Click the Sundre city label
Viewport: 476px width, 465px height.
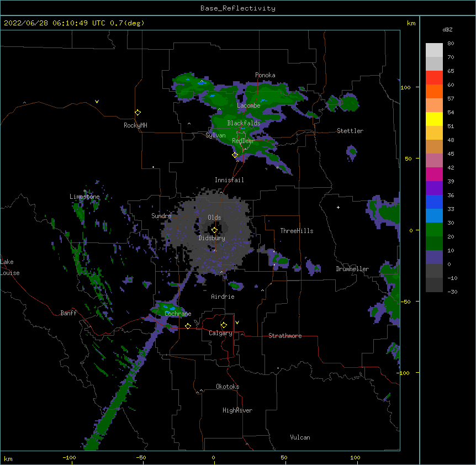(161, 216)
